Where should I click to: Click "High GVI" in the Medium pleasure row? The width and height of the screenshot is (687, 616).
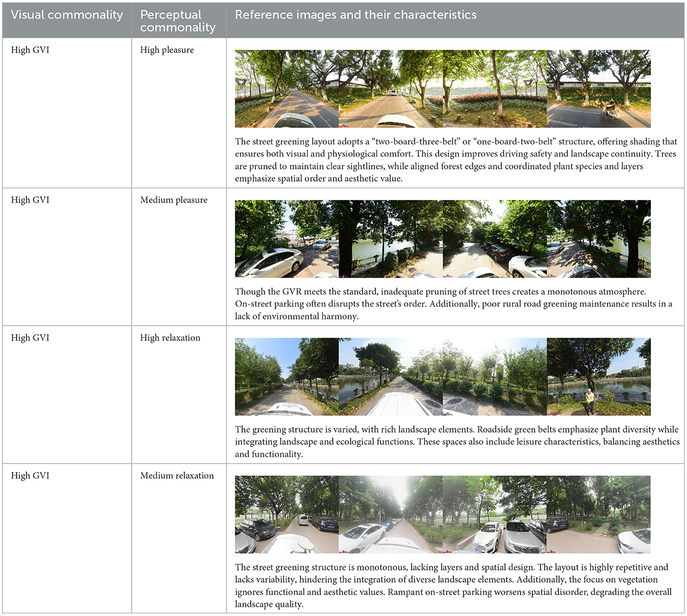(x=30, y=200)
